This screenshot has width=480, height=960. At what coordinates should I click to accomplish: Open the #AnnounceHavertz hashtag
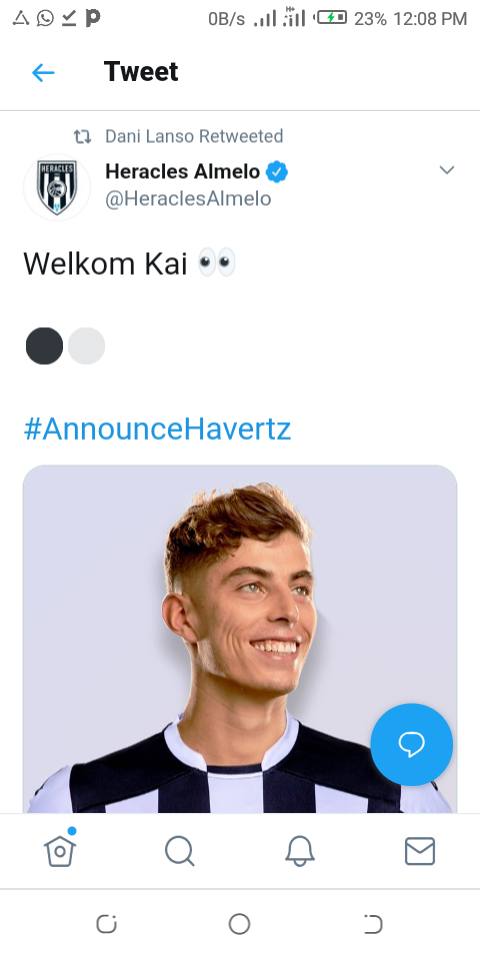point(157,429)
